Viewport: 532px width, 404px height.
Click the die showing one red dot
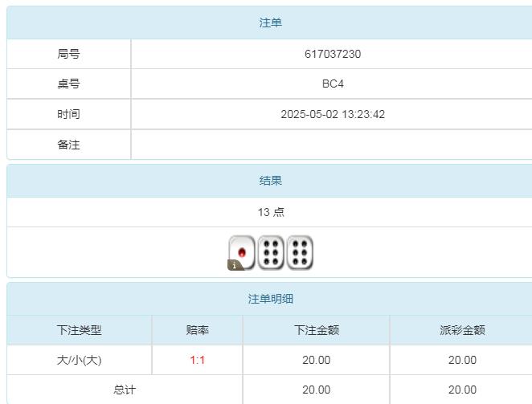[x=242, y=252]
